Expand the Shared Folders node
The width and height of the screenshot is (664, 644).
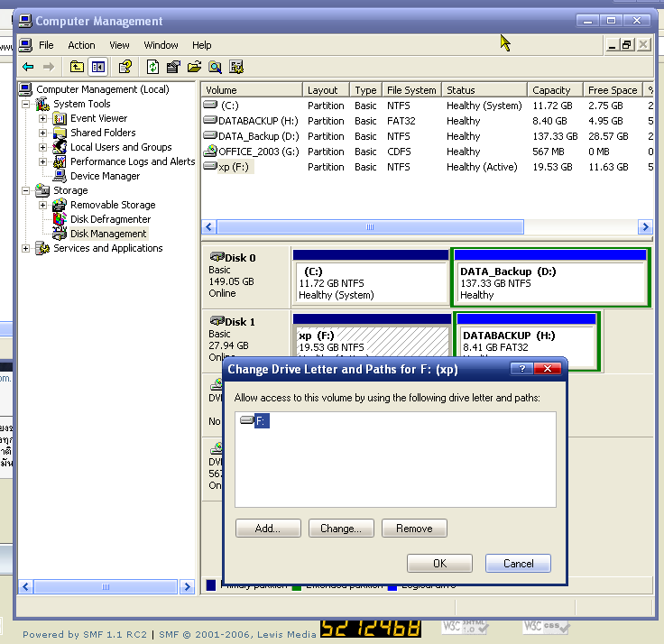click(x=42, y=133)
